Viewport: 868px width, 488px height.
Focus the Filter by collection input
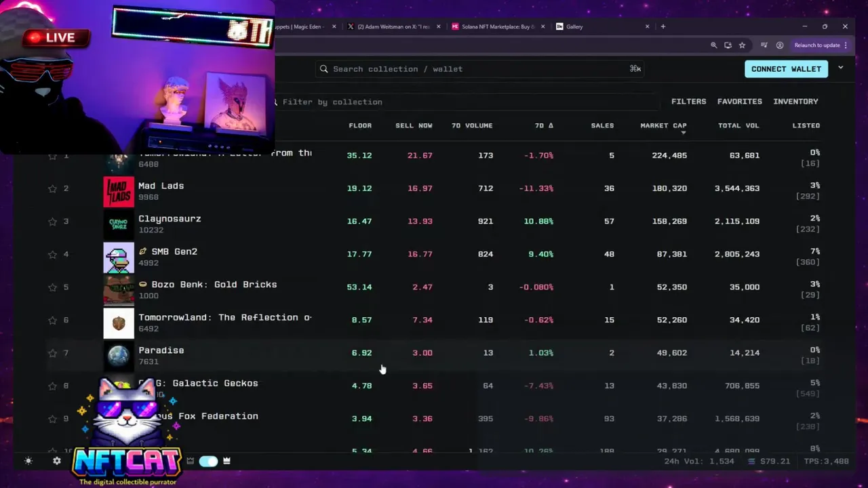[467, 102]
